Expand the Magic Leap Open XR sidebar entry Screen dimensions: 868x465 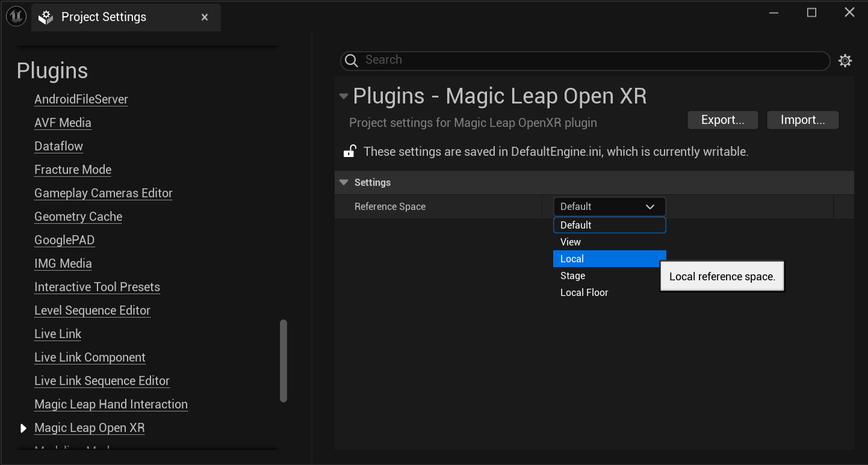pyautogui.click(x=23, y=428)
